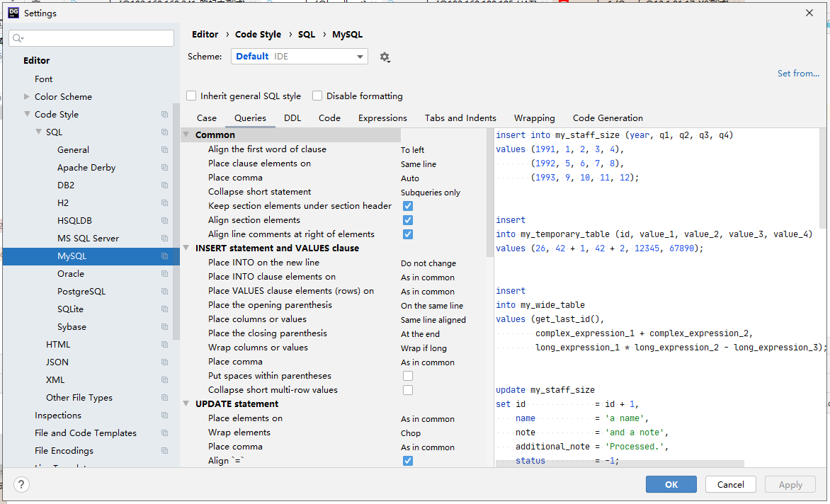Viewport: 830px width, 504px height.
Task: Click copy icon beside Code Style
Action: pos(164,114)
